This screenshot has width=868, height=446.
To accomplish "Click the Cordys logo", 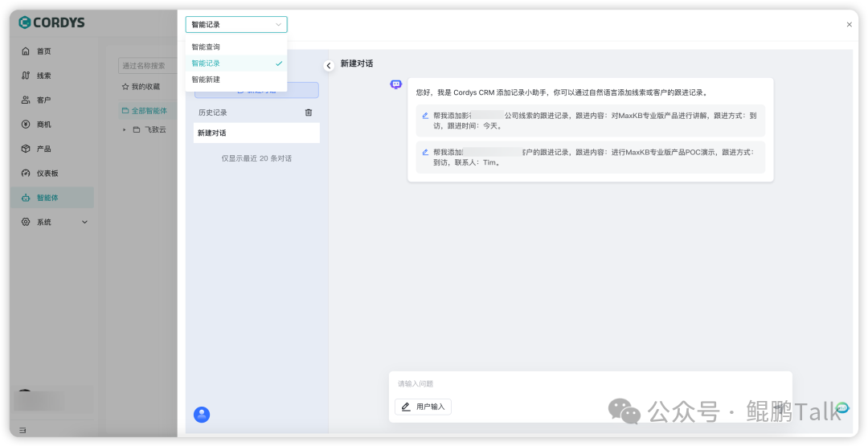I will pyautogui.click(x=51, y=23).
